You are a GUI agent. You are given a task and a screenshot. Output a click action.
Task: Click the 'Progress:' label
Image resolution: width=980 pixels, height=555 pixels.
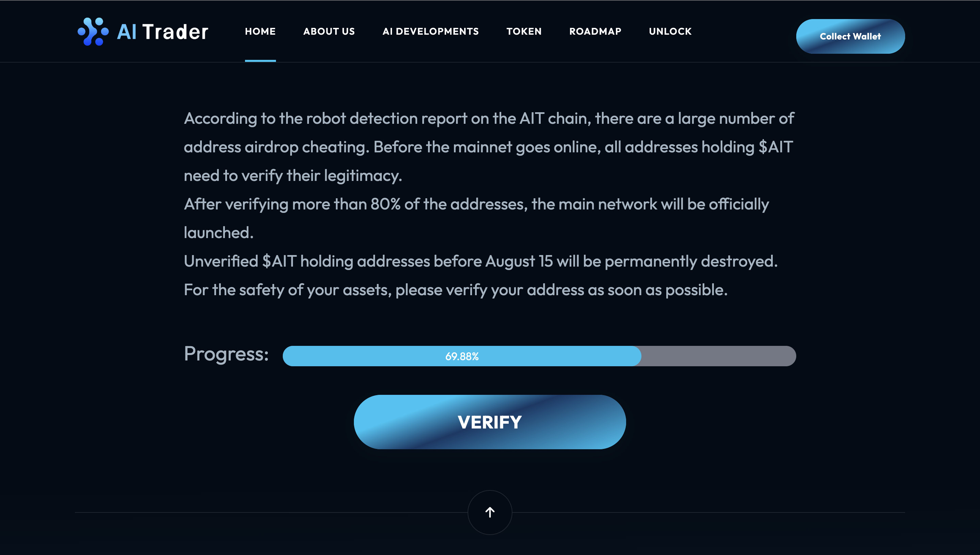point(226,354)
